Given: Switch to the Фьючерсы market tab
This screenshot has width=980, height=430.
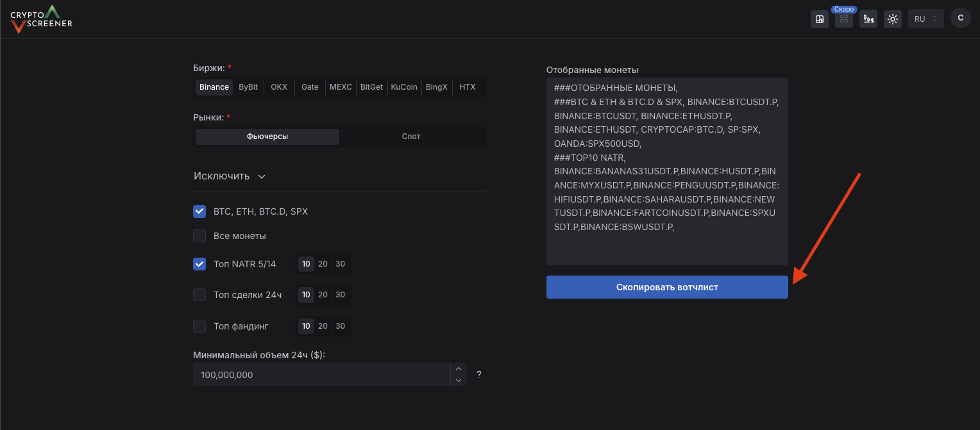Looking at the screenshot, I should 267,136.
